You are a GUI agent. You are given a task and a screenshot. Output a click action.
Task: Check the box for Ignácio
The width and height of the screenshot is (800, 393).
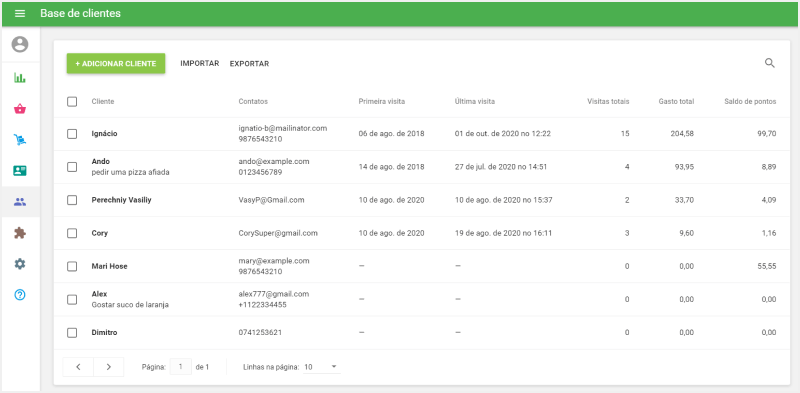[72, 134]
